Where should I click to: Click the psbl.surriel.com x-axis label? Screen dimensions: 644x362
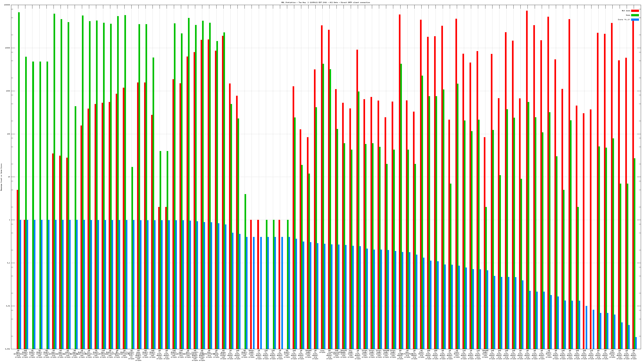(68, 354)
